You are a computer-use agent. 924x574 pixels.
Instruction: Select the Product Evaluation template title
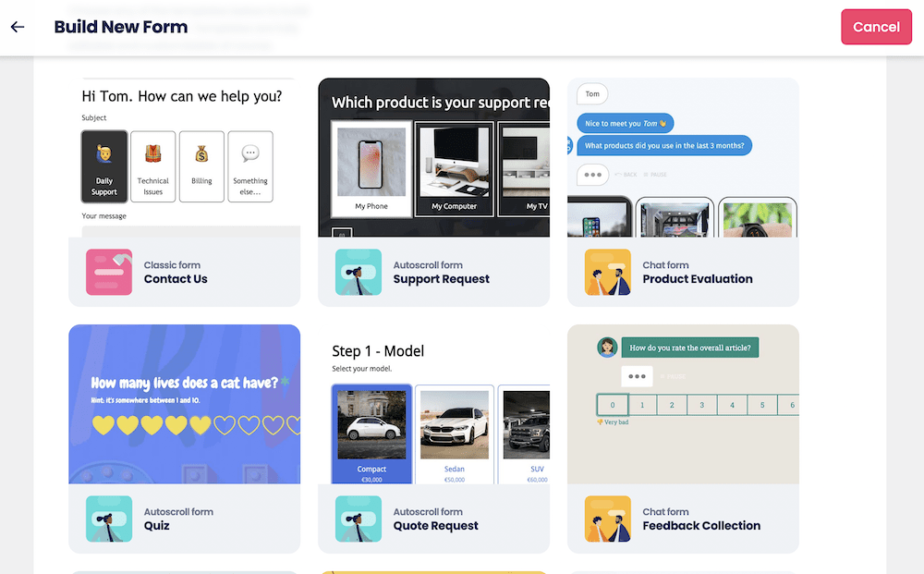[697, 279]
